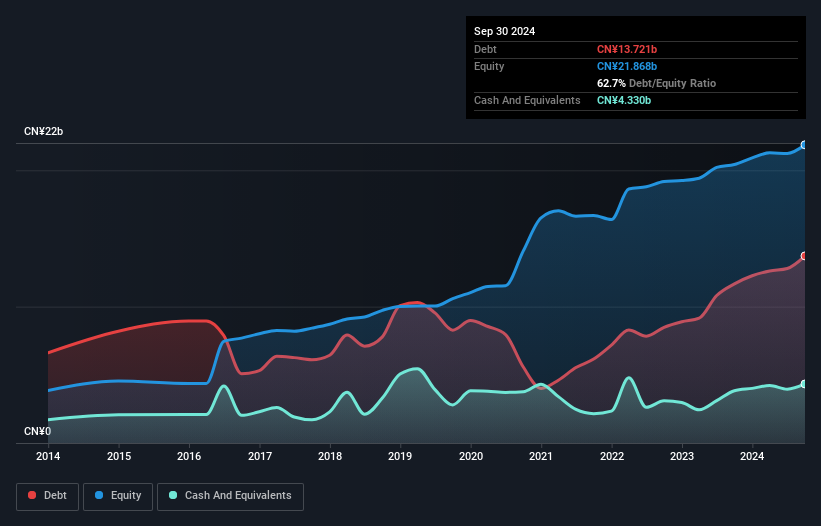Click the 2023 x-axis label

pos(682,456)
